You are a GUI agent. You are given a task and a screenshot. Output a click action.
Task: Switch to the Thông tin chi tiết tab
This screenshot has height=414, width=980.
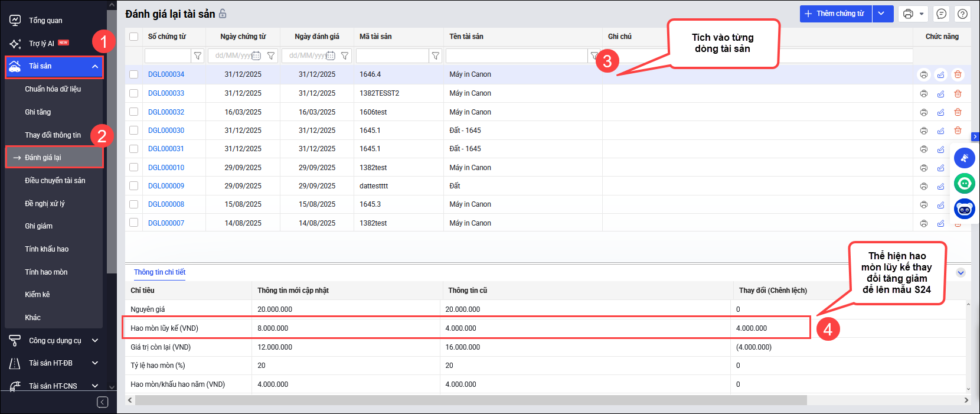pyautogui.click(x=159, y=272)
